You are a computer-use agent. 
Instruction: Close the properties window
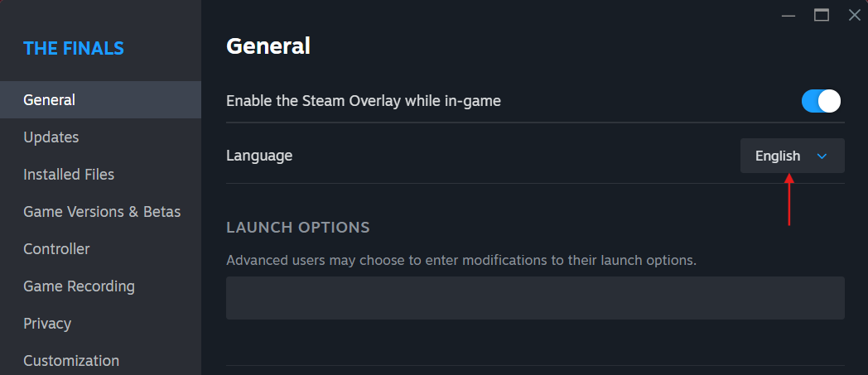pos(854,15)
